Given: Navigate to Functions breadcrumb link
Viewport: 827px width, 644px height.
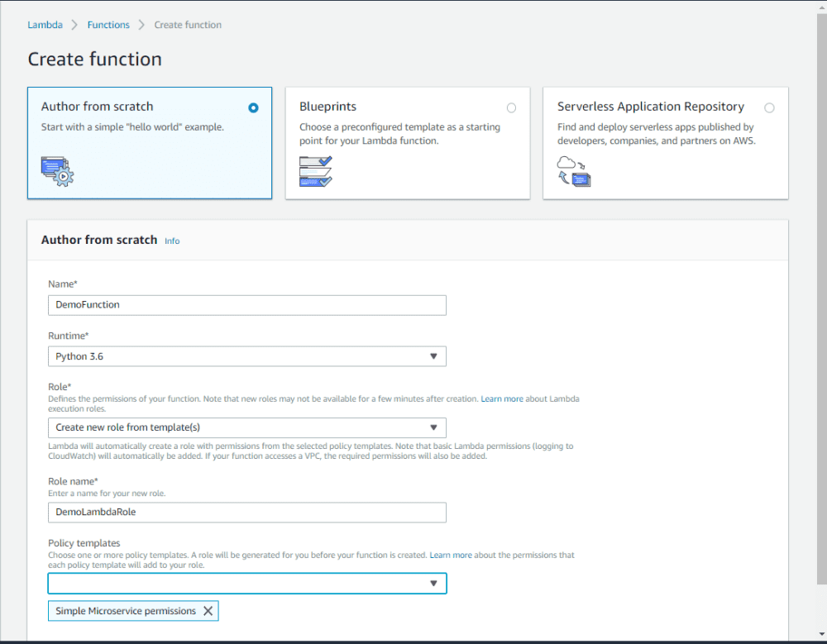Looking at the screenshot, I should pos(108,25).
